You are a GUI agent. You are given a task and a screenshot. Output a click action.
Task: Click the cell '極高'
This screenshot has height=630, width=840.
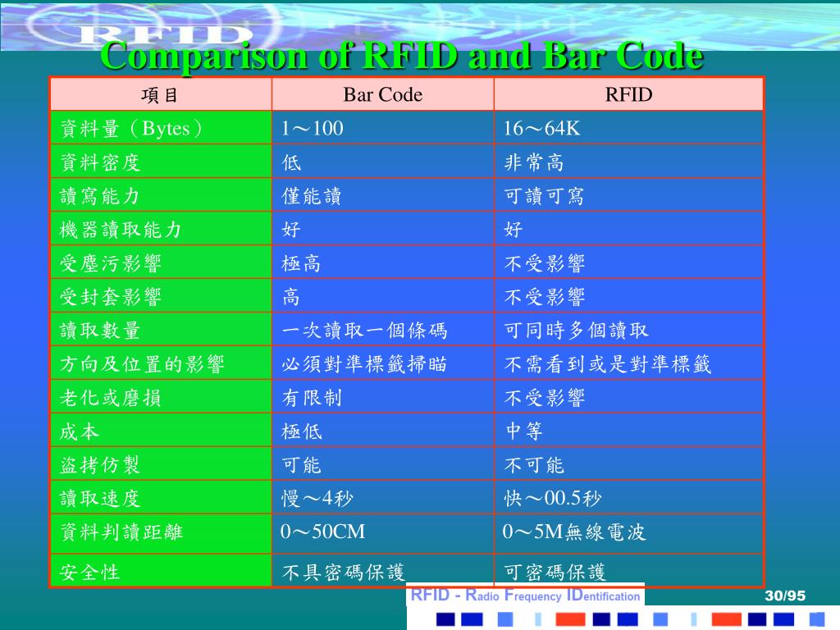(382, 263)
